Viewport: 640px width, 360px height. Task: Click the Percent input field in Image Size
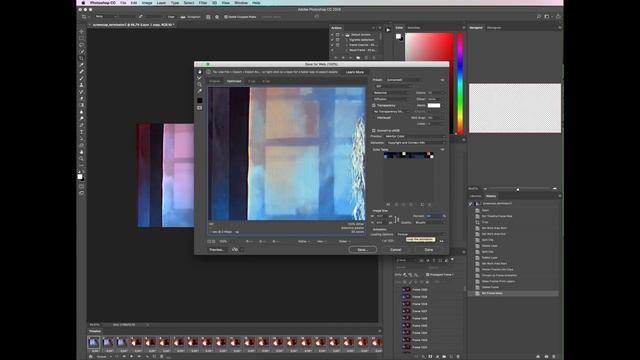click(x=433, y=216)
